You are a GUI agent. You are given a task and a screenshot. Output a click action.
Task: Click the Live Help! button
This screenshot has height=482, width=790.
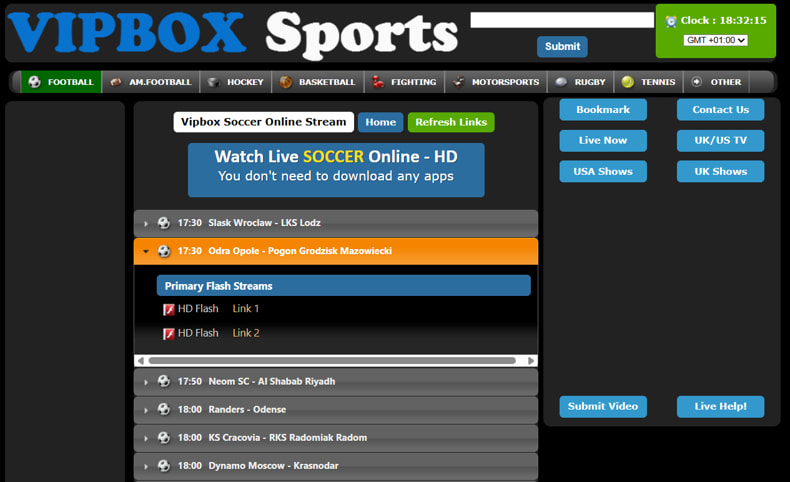720,406
